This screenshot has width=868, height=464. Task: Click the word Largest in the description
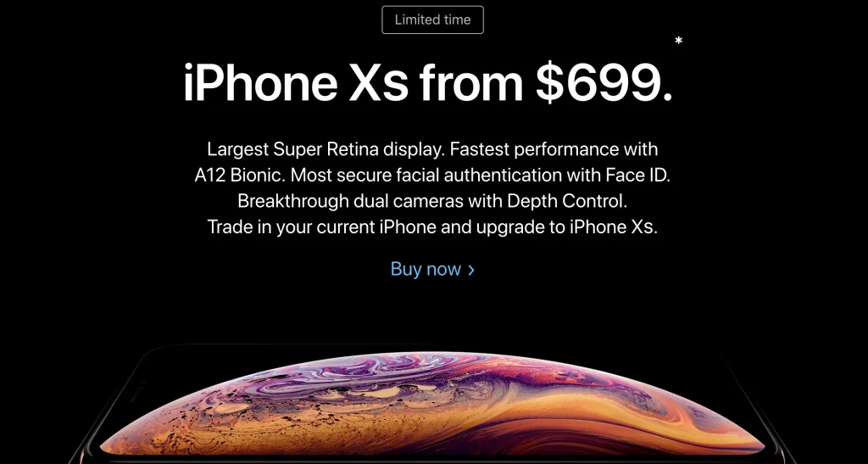[238, 149]
